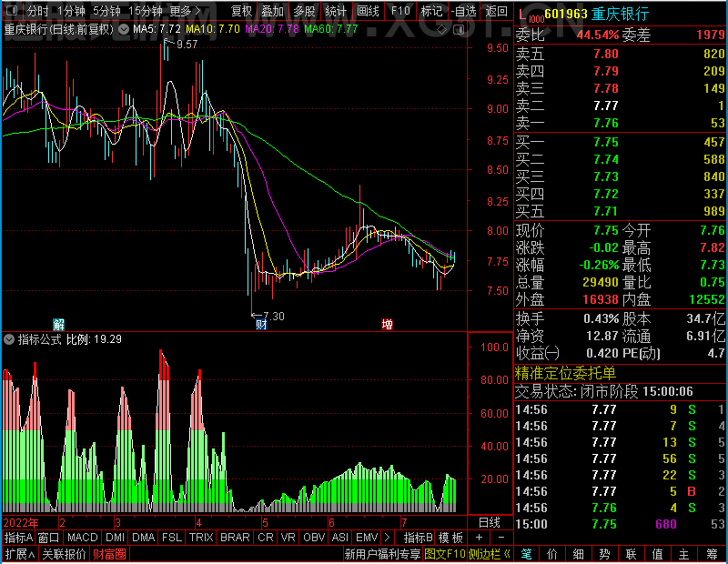This screenshot has width=728, height=564.
Task: Open the 画线 drawing tools
Action: click(368, 11)
